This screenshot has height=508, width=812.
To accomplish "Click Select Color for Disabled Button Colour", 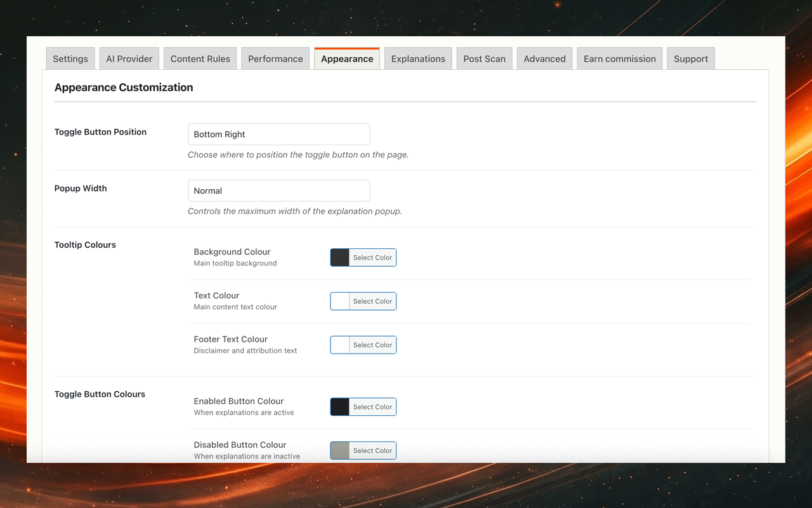I will 372,450.
